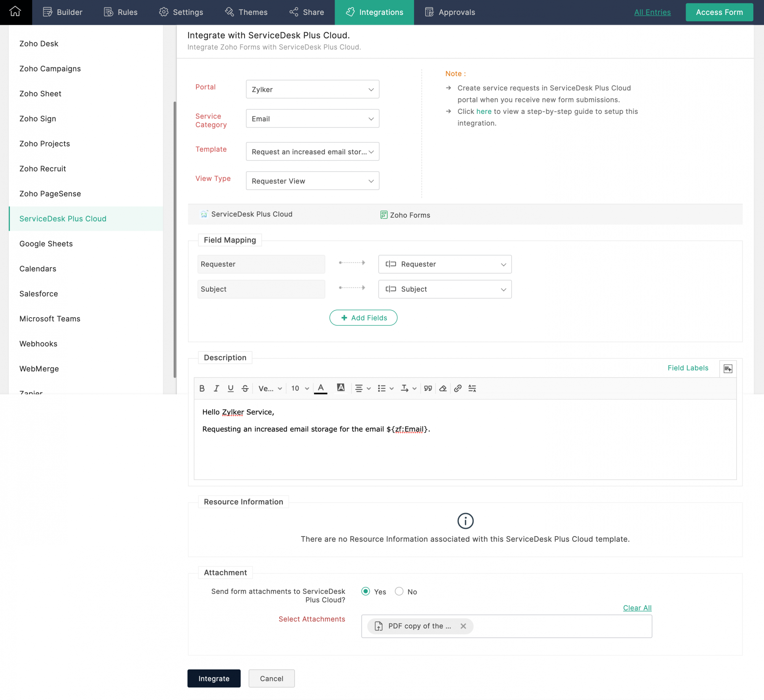764x700 pixels.
Task: Click the Field Labels link
Action: click(688, 368)
